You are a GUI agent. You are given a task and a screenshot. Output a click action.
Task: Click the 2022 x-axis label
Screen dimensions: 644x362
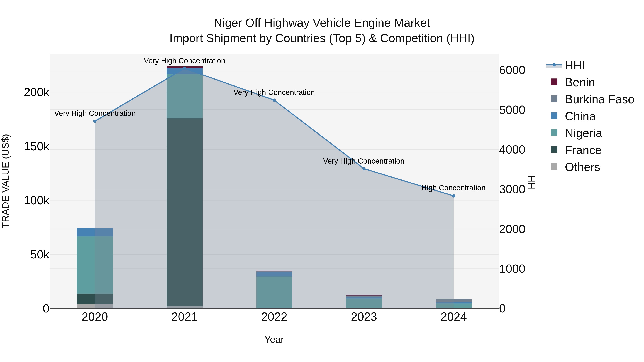pos(274,317)
